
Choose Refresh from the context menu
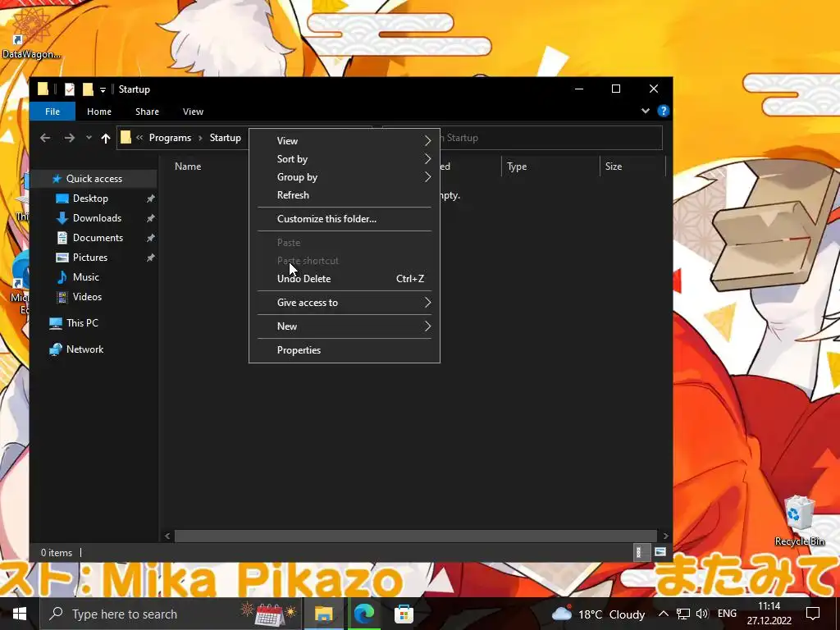coord(345,195)
